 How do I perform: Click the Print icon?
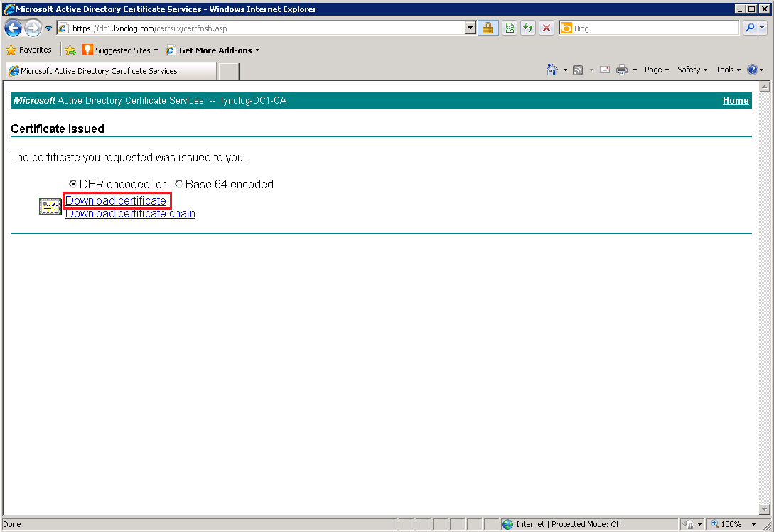(622, 70)
